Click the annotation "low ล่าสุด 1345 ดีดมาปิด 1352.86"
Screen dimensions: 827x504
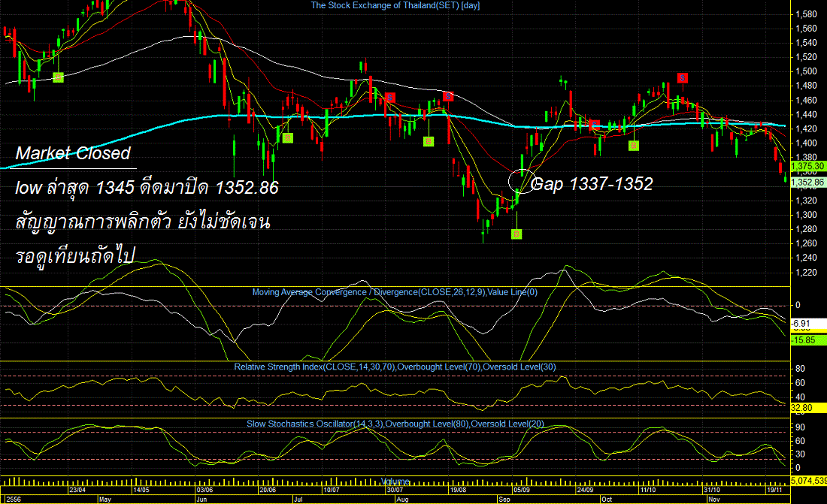pos(147,187)
